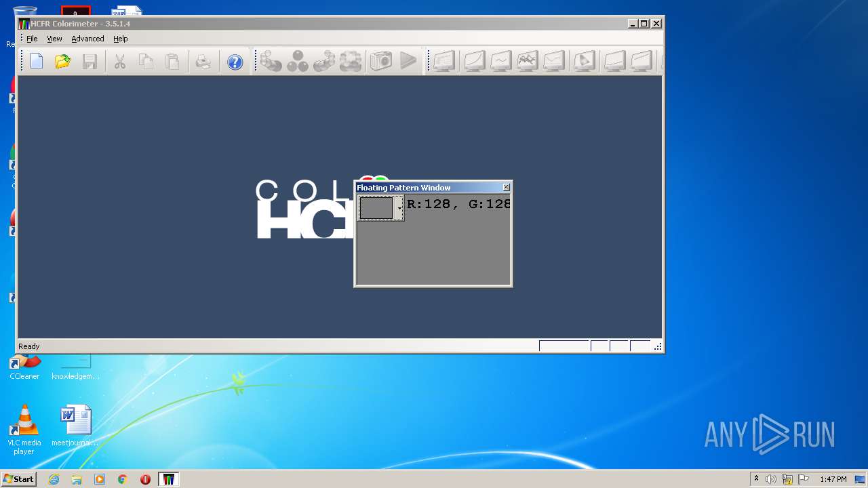Viewport: 868px width, 488px height.
Task: Open the saturation luminance graph monitor icon
Action: [x=614, y=61]
